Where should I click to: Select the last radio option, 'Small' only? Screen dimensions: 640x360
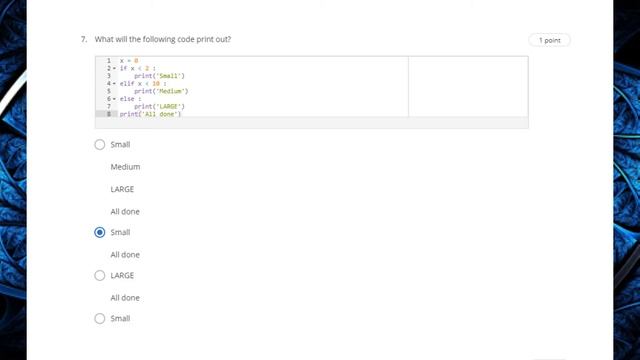pyautogui.click(x=100, y=318)
